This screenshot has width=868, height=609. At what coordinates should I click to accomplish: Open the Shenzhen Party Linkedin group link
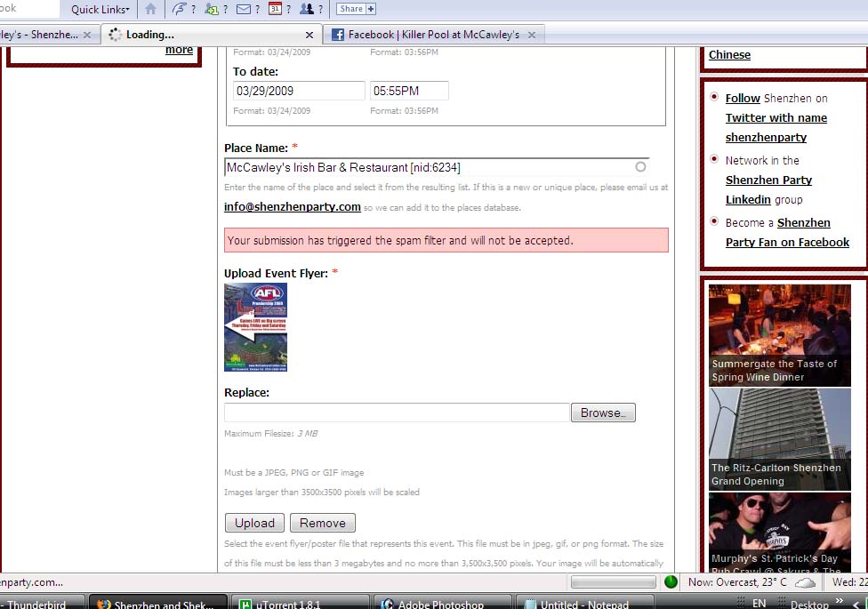(768, 189)
